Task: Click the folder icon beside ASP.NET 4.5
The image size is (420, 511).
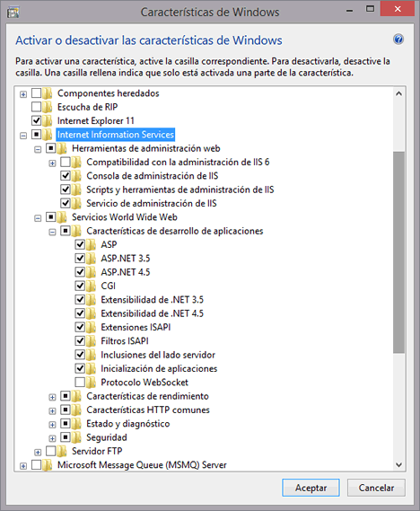Action: point(92,272)
